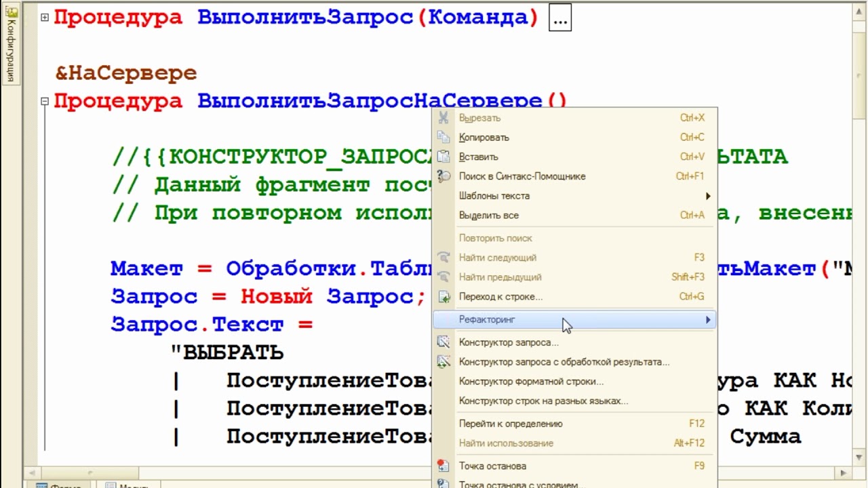The image size is (868, 488).
Task: Click Повторить поиск menu entry
Action: click(x=574, y=238)
